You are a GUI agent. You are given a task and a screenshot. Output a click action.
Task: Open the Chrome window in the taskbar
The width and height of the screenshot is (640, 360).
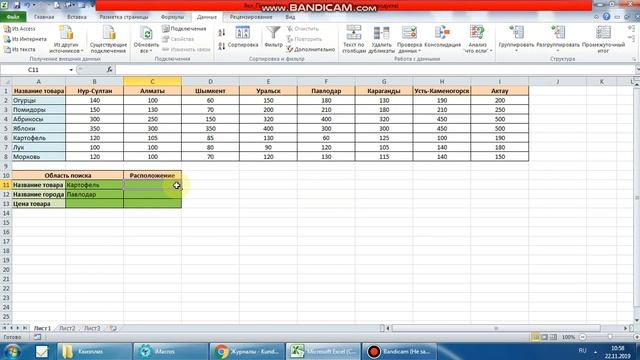click(x=247, y=351)
